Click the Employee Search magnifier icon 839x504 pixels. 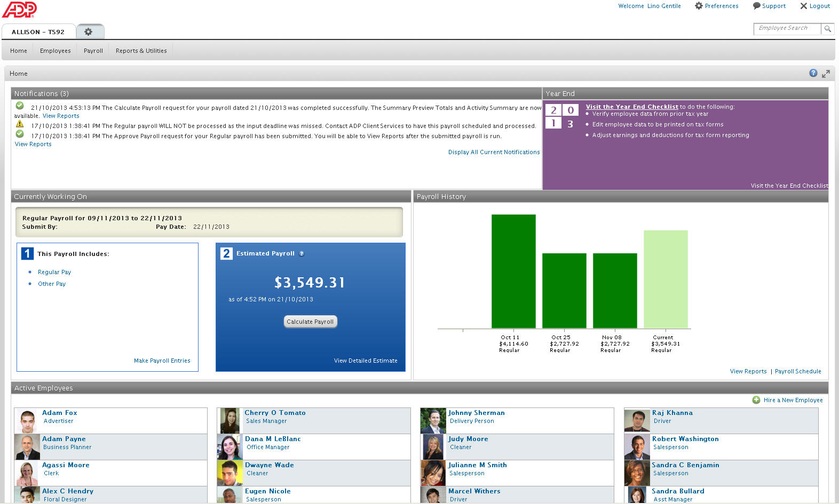coord(827,29)
